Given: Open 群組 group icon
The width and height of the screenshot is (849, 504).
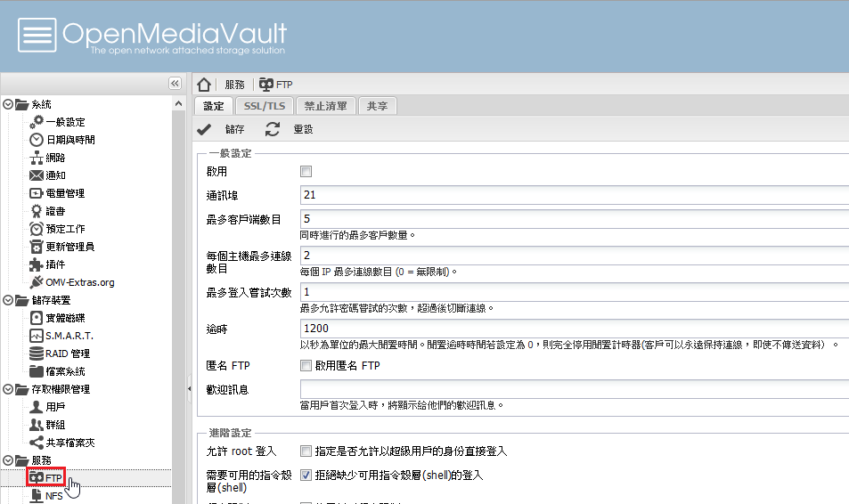Looking at the screenshot, I should click(37, 425).
